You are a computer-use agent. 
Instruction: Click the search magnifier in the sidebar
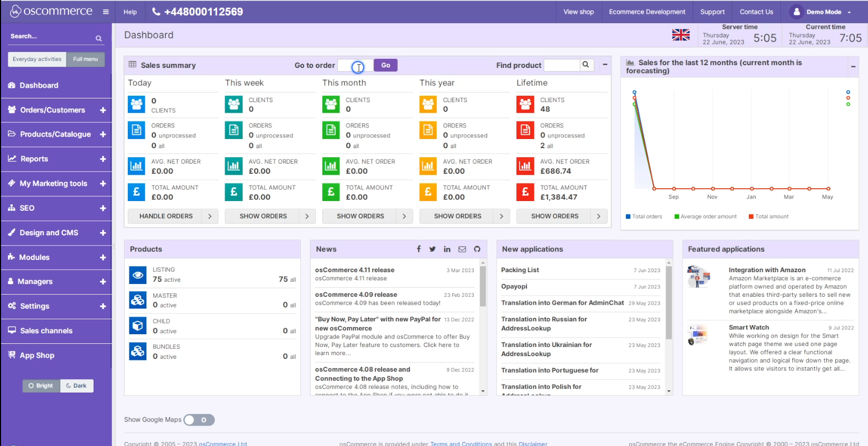click(x=99, y=38)
